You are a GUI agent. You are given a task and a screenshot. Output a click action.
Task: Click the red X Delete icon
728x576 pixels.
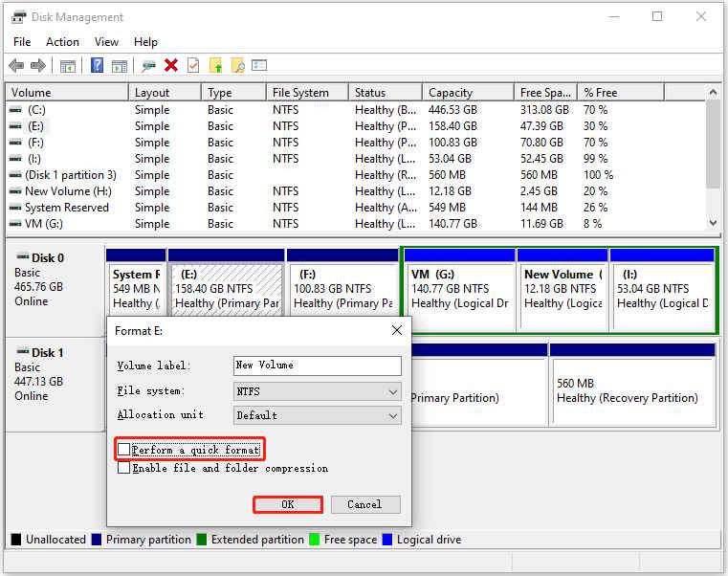[171, 65]
